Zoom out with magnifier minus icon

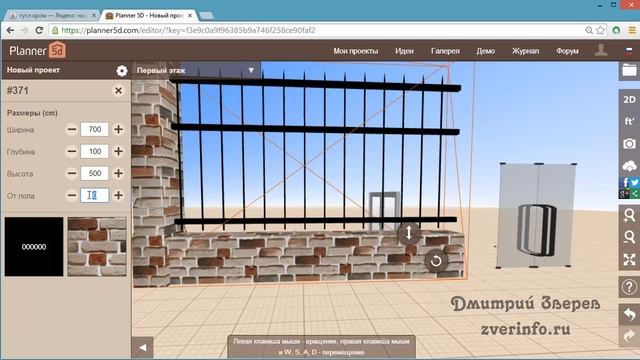(629, 237)
